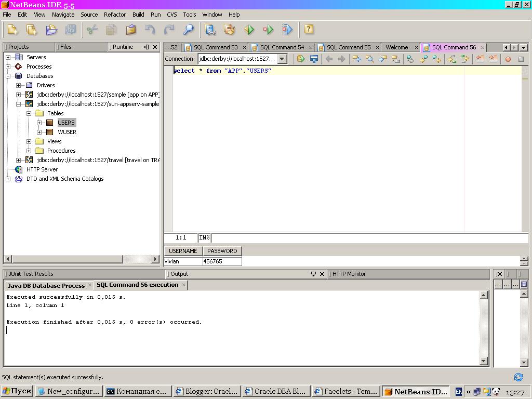Click the Vivian cell in results table
532x399 pixels.
183,261
